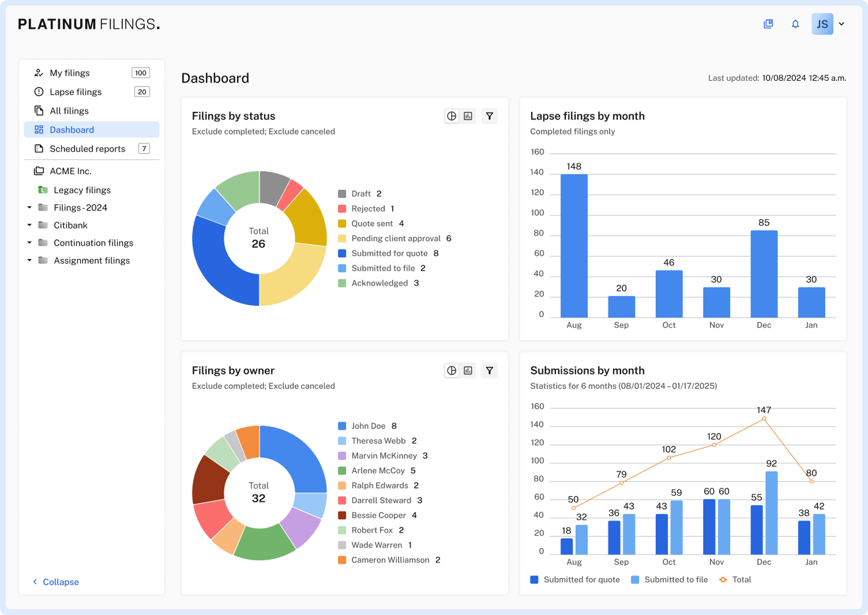Click the Aug bar showing 148
868x615 pixels.
tap(574, 246)
